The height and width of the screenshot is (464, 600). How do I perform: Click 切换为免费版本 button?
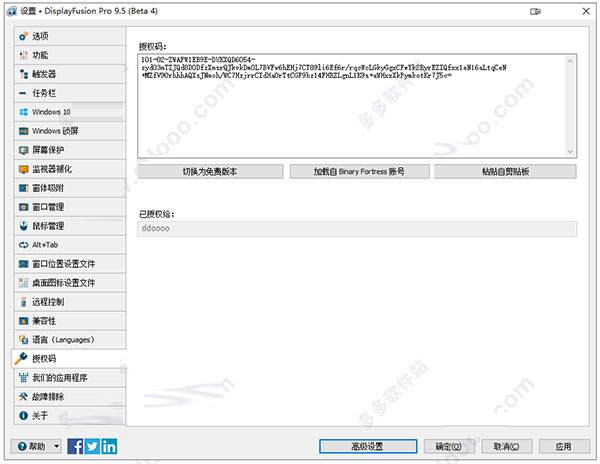pyautogui.click(x=210, y=171)
